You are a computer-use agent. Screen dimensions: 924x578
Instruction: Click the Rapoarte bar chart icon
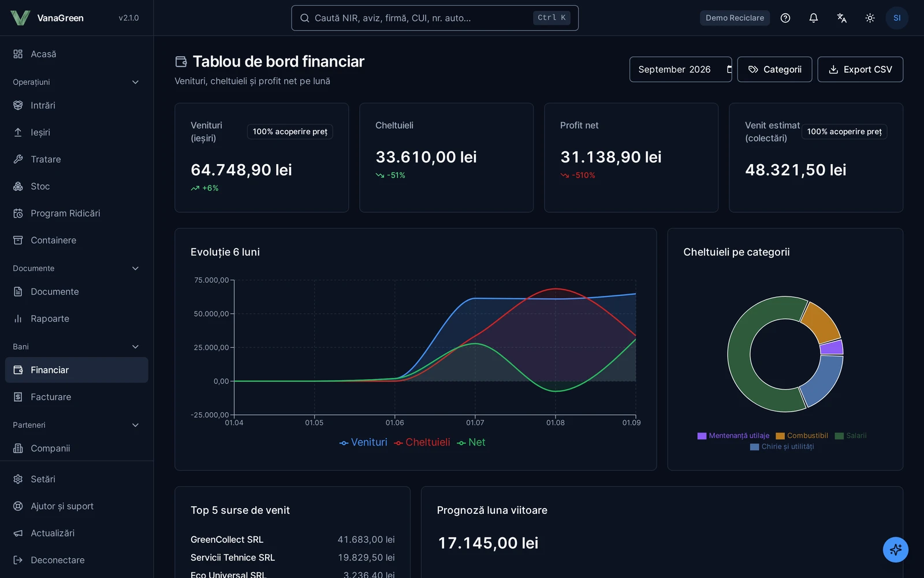point(18,318)
